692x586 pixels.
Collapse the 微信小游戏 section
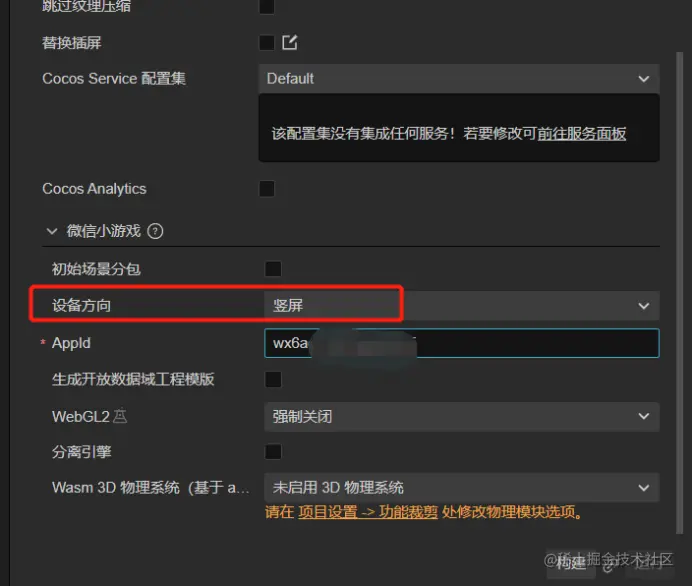[52, 231]
